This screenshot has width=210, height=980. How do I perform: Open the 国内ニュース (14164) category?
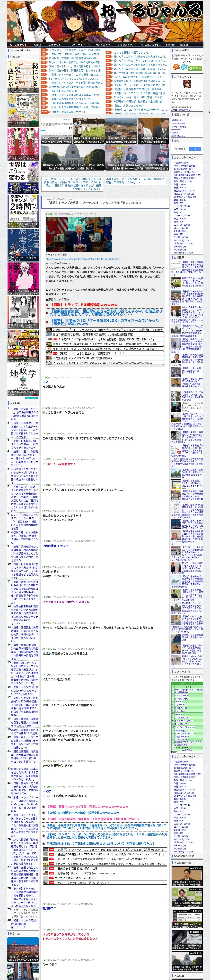(184, 172)
